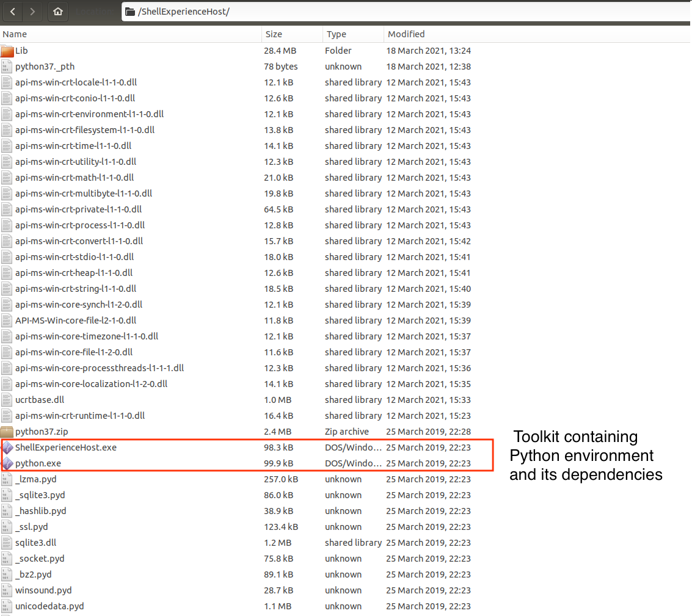Go forward with the right arrow button
692x616 pixels.
point(32,12)
